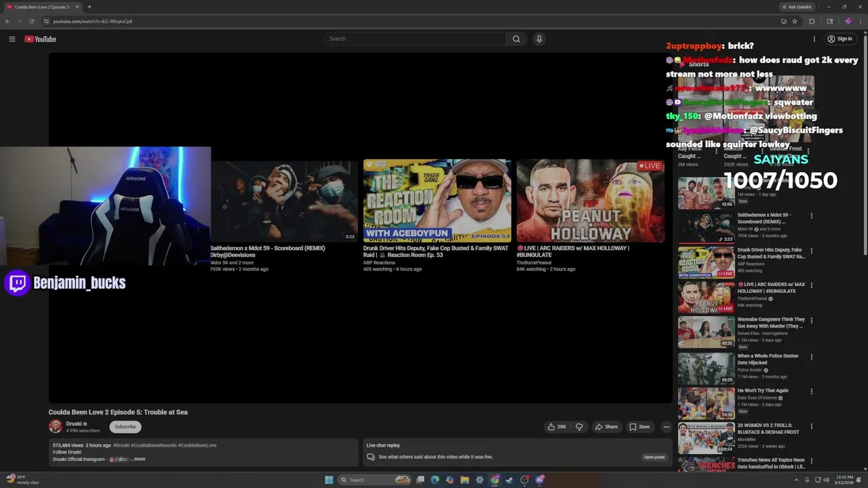The width and height of the screenshot is (868, 488).
Task: Go back in browser history
Action: coord(7,21)
